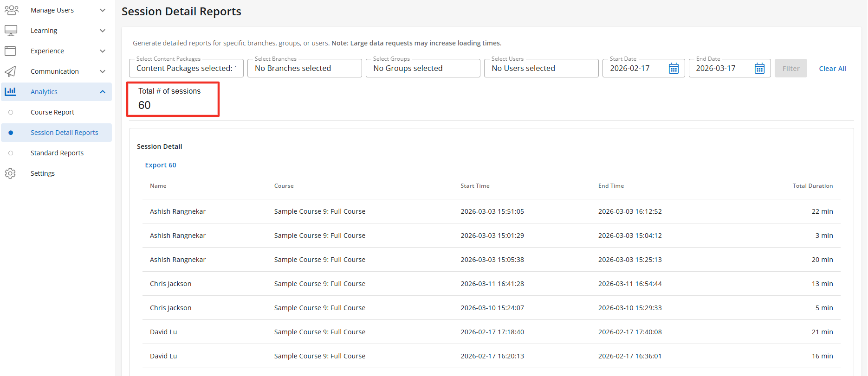
Task: Click the Clear All link
Action: coord(832,69)
